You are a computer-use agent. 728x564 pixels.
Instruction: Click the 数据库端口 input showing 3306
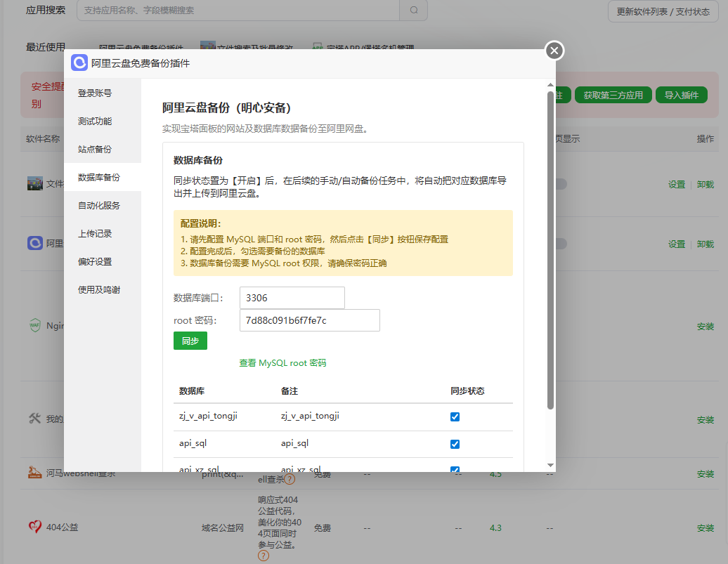coord(292,298)
